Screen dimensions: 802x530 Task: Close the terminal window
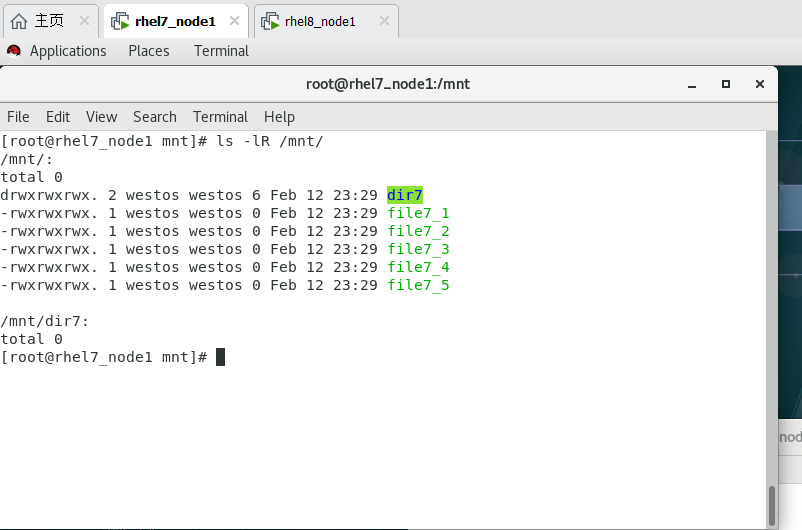pos(760,84)
